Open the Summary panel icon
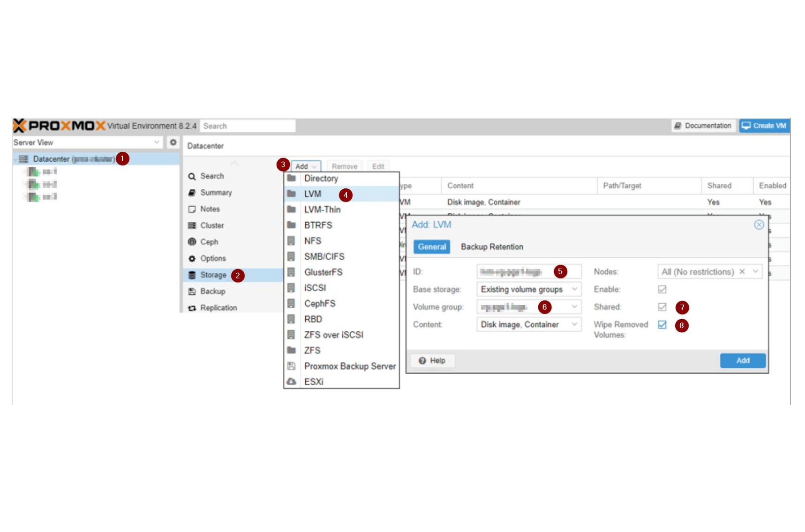Viewport: 805px width, 532px height. 192,192
